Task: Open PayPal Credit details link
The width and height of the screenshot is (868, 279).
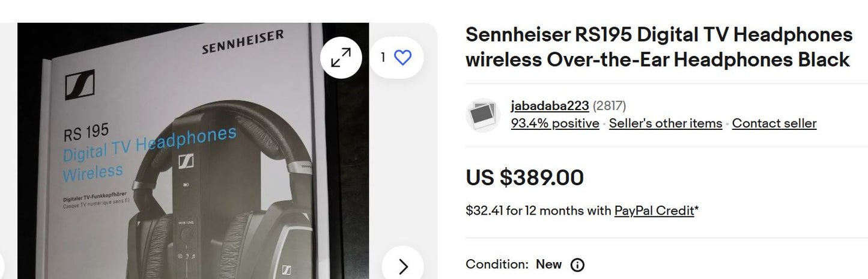Action: tap(654, 210)
